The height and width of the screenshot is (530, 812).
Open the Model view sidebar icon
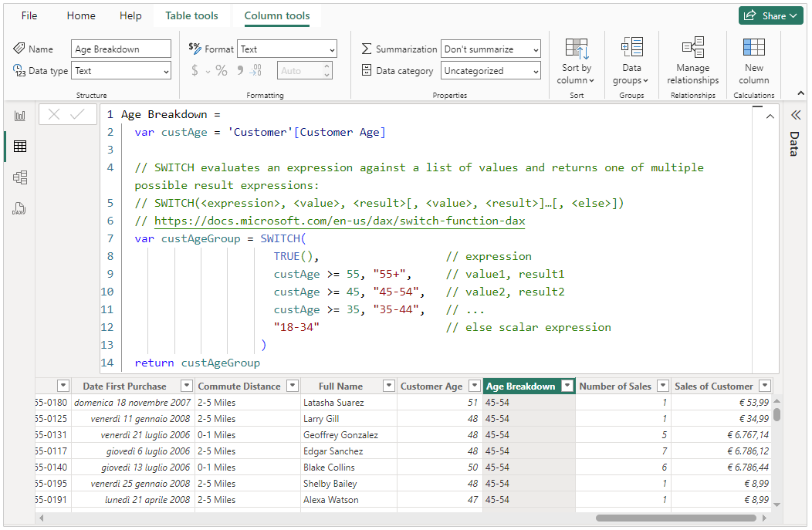19,177
